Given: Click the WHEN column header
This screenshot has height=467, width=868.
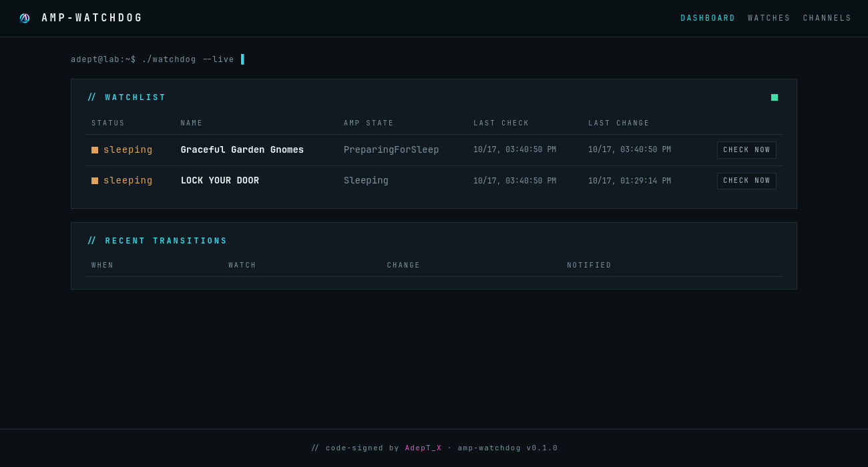Looking at the screenshot, I should click(103, 266).
